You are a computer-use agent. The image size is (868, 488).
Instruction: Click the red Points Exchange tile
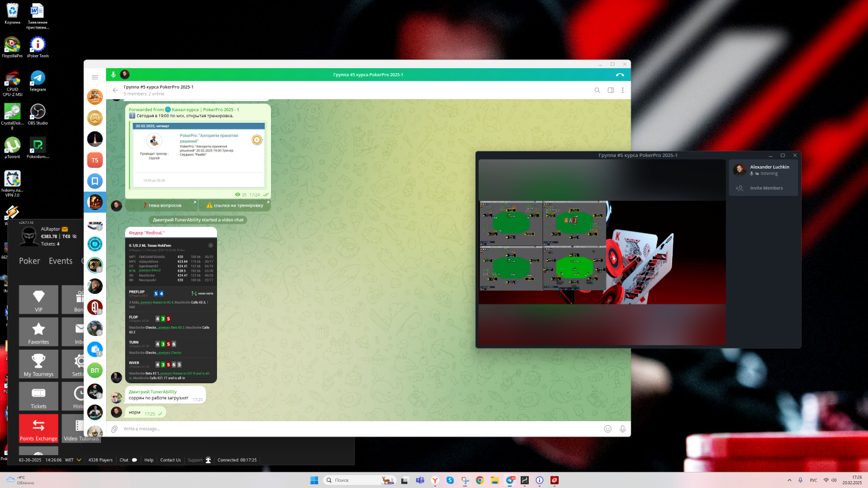tap(38, 428)
